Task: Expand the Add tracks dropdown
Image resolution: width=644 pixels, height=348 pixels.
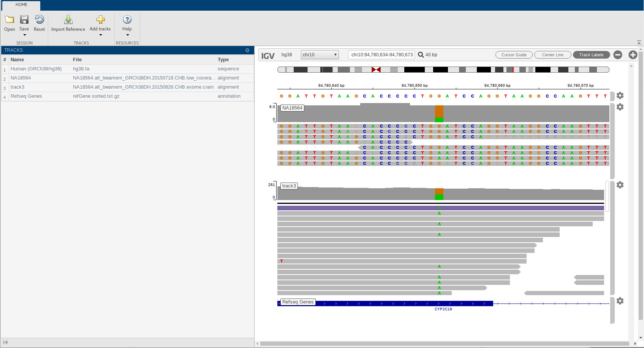Action: (x=100, y=35)
